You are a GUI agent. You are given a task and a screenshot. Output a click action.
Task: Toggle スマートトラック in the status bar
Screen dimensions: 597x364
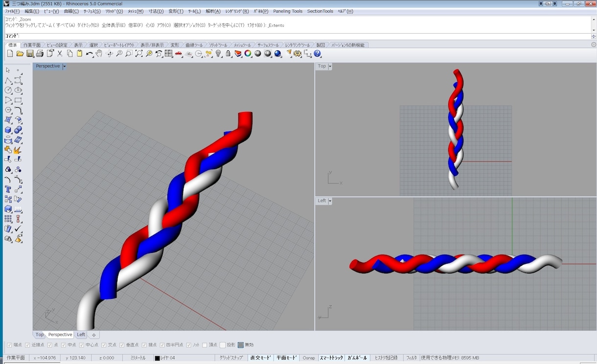[x=331, y=358]
